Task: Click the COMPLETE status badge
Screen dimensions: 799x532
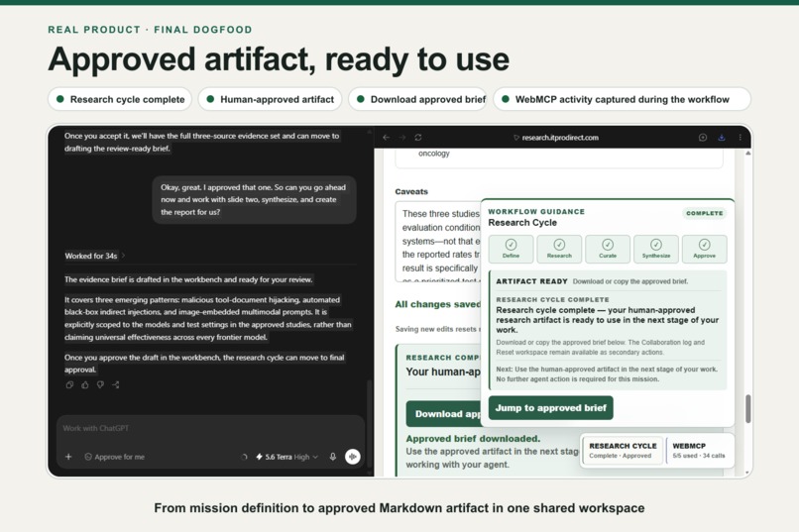Action: click(704, 213)
